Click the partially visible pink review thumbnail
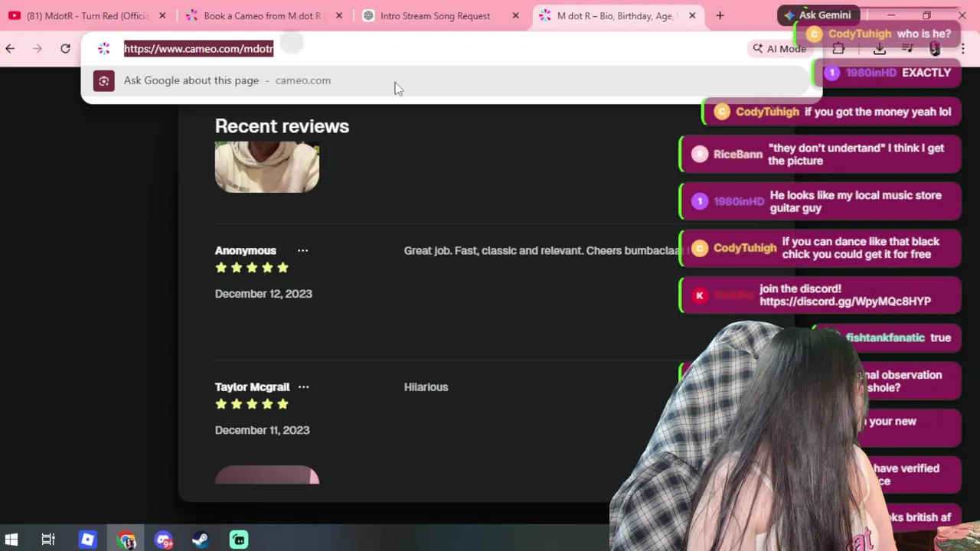 [x=267, y=474]
